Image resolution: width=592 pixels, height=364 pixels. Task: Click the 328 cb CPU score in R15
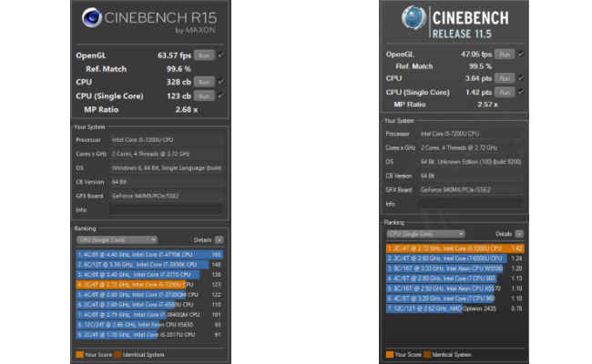click(179, 82)
